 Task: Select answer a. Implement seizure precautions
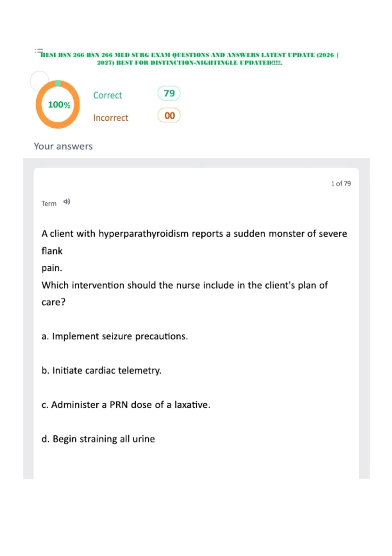(115, 336)
